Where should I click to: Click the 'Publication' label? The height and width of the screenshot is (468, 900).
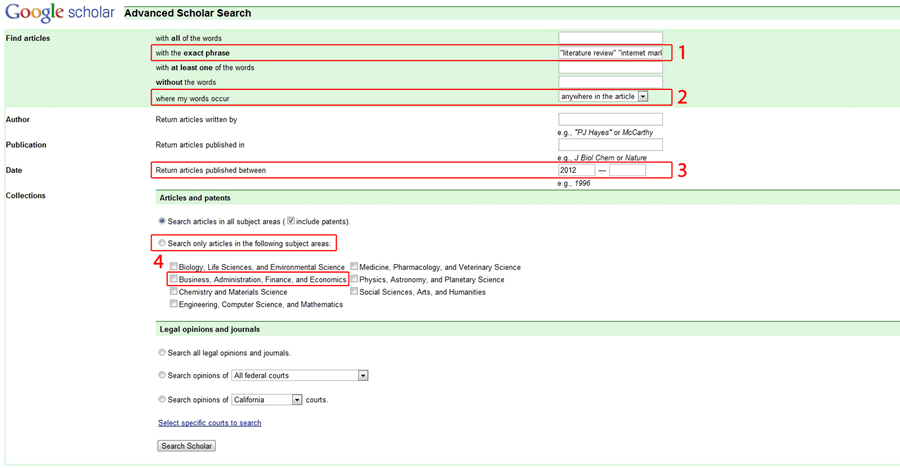(x=26, y=145)
